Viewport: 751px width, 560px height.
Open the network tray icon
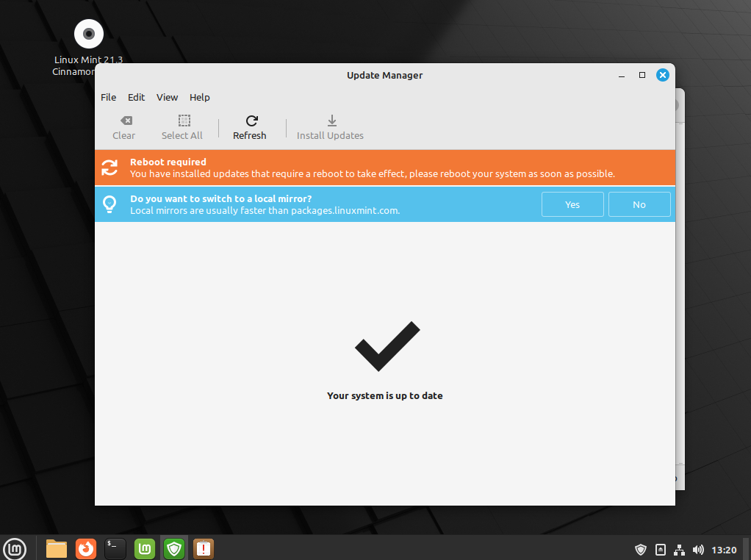pyautogui.click(x=679, y=550)
